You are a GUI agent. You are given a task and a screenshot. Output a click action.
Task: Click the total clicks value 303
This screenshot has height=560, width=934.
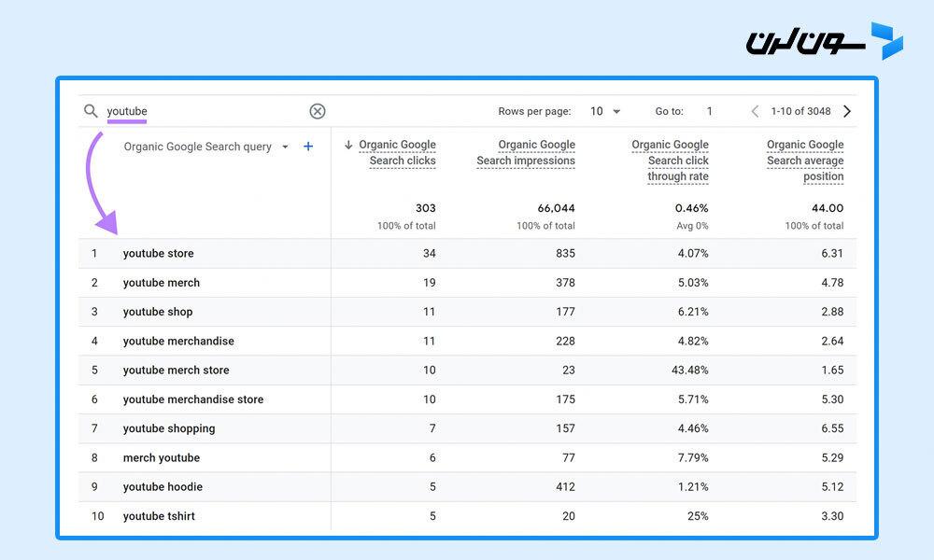coord(426,208)
